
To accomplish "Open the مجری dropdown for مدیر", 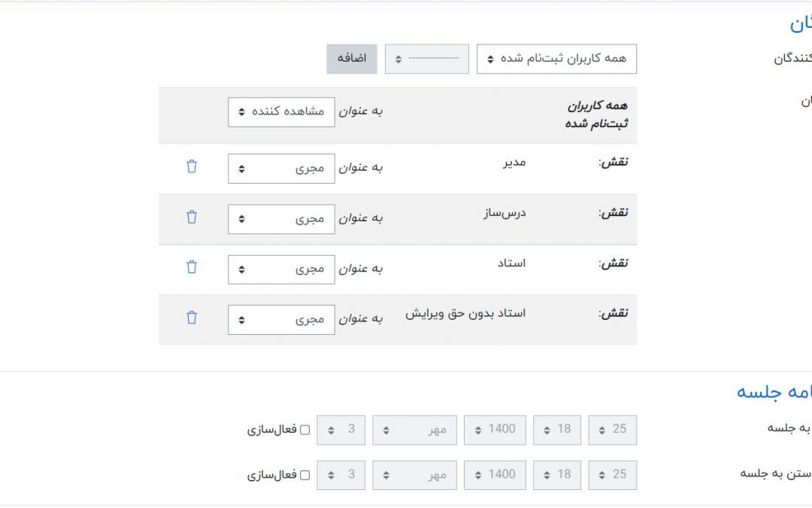I will click(x=281, y=168).
